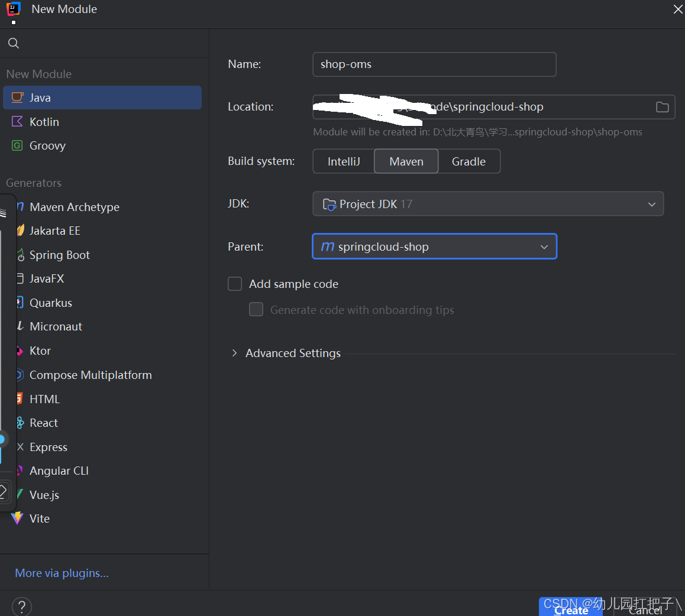Screen dimensions: 685x616
Task: Choose the Quarkus generator
Action: tap(51, 303)
